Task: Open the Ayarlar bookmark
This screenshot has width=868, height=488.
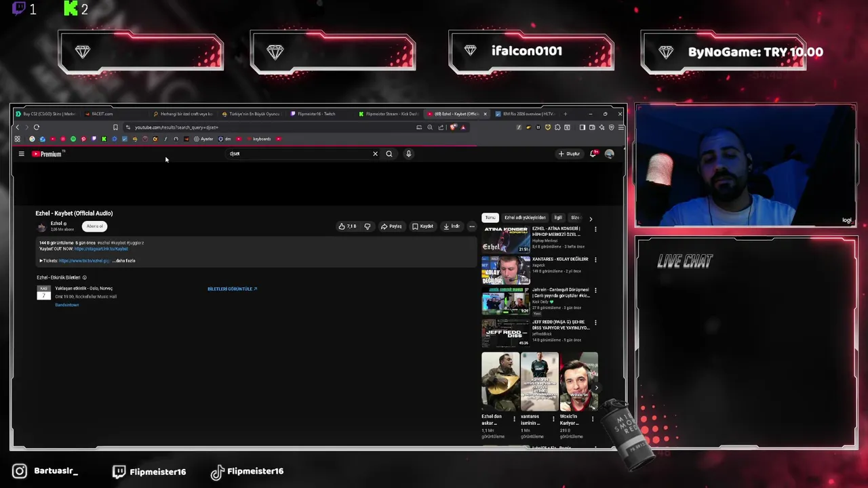Action: click(203, 139)
